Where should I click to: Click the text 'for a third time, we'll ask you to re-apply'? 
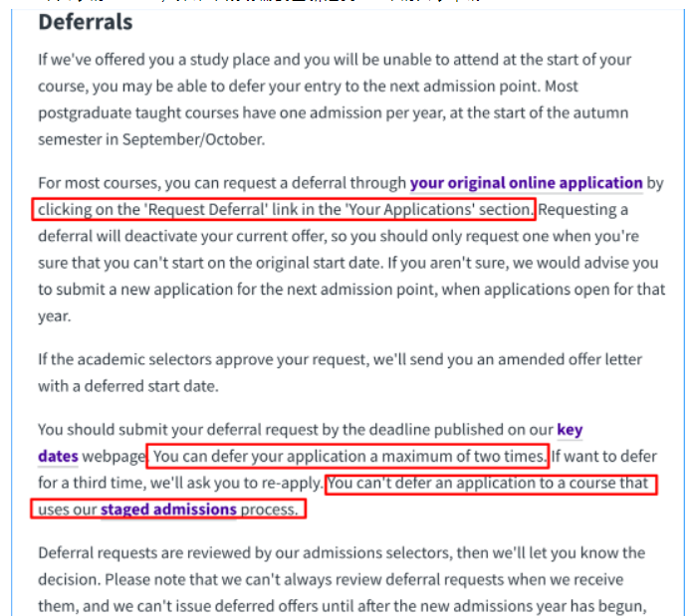180,483
